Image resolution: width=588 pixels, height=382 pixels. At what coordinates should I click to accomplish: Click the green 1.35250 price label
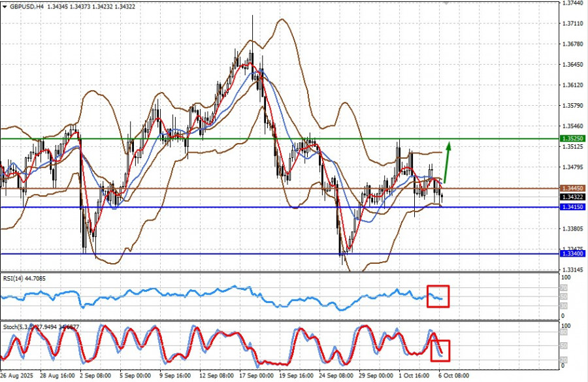pyautogui.click(x=572, y=138)
